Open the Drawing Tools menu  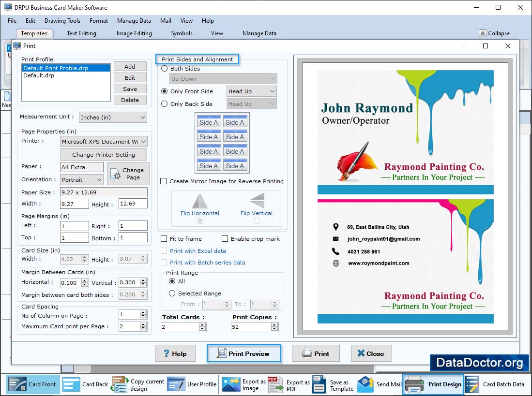click(62, 21)
